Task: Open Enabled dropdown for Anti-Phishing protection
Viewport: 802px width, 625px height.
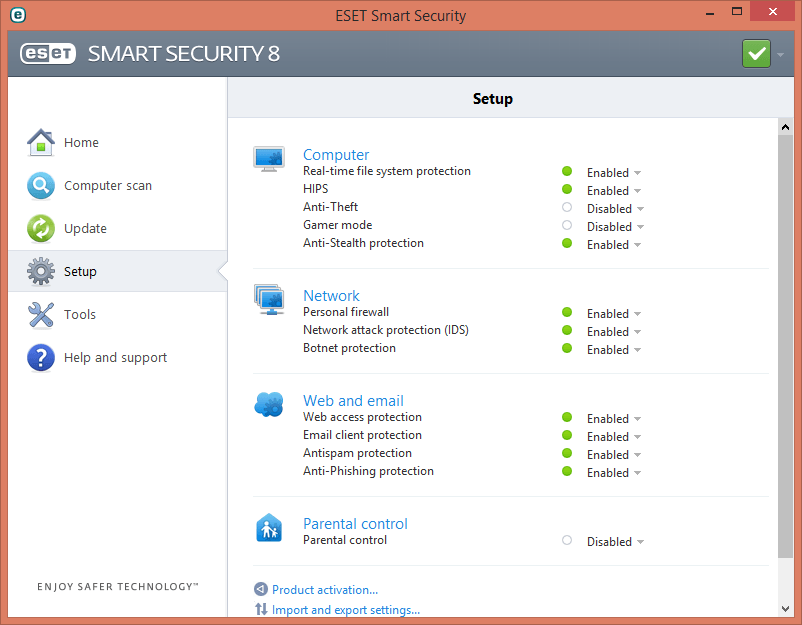Action: [614, 473]
